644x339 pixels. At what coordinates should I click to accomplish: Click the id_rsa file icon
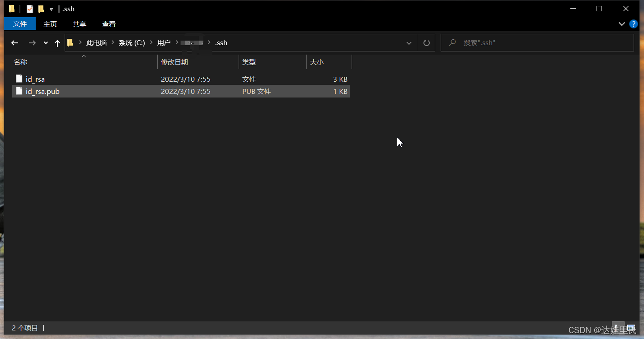(19, 79)
